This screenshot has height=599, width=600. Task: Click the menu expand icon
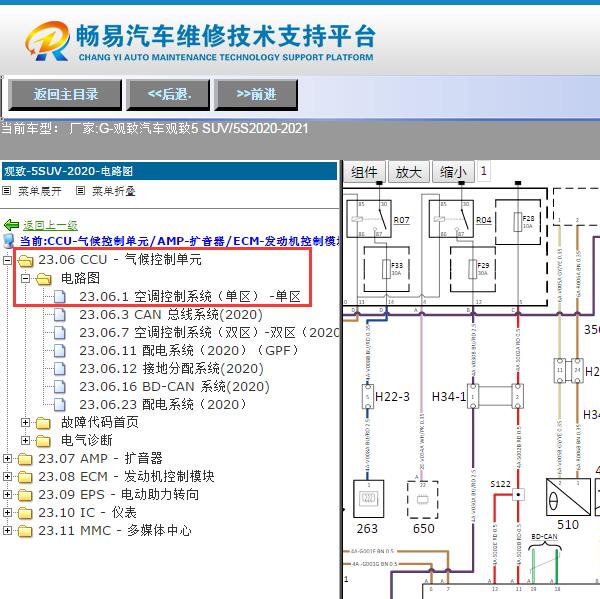pos(7,190)
